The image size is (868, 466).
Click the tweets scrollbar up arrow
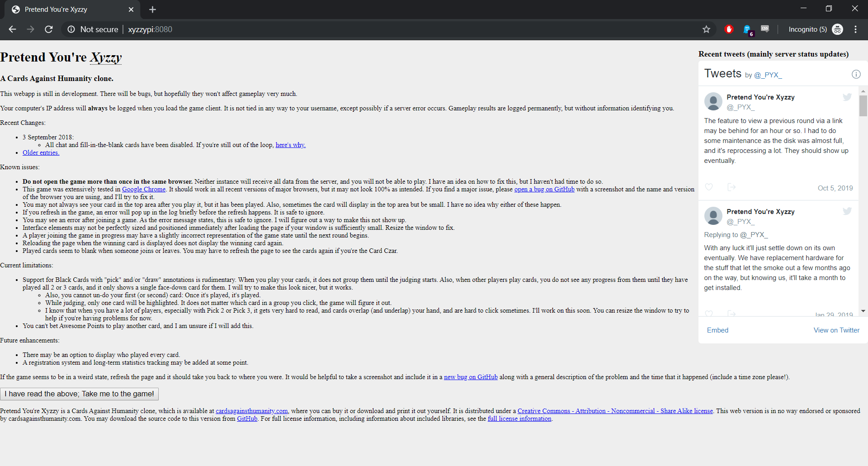click(863, 91)
